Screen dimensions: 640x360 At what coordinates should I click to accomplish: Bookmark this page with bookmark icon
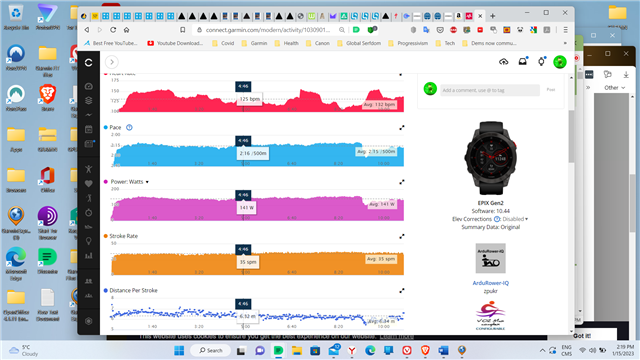[183, 30]
